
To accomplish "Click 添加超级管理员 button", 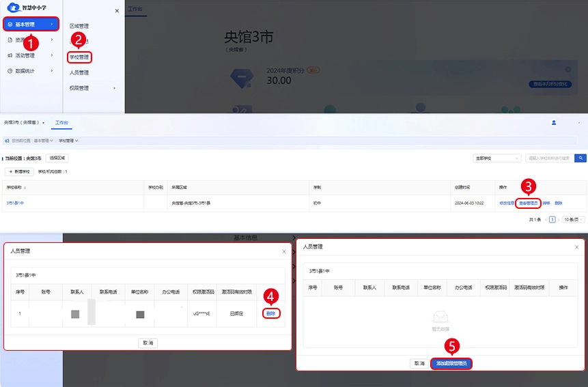I will click(x=451, y=364).
